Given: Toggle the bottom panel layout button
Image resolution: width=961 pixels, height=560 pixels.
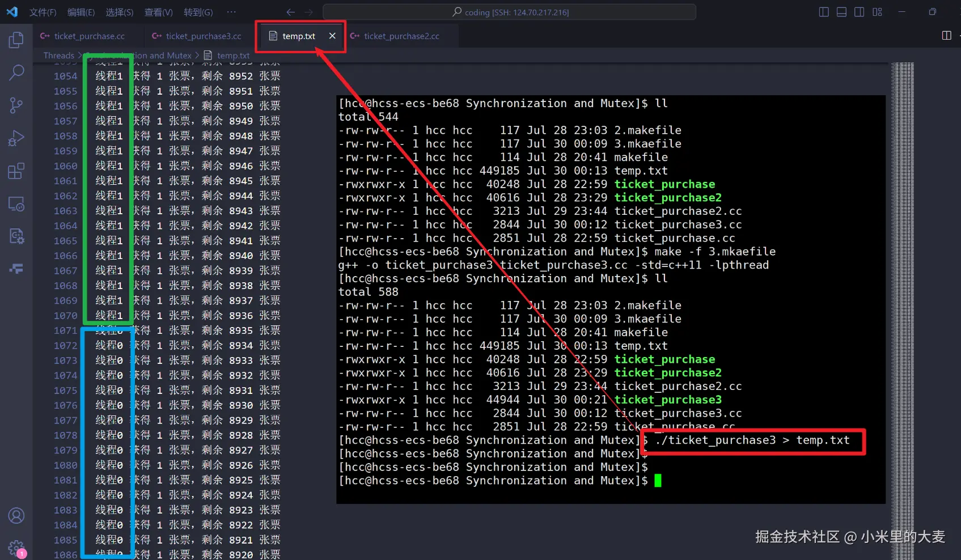Looking at the screenshot, I should click(842, 12).
